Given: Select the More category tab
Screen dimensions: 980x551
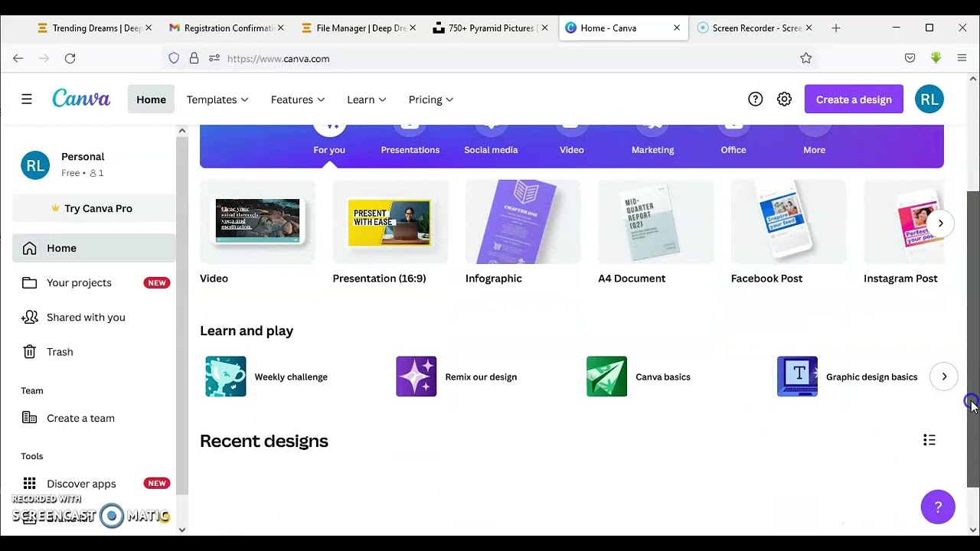Looking at the screenshot, I should [815, 141].
